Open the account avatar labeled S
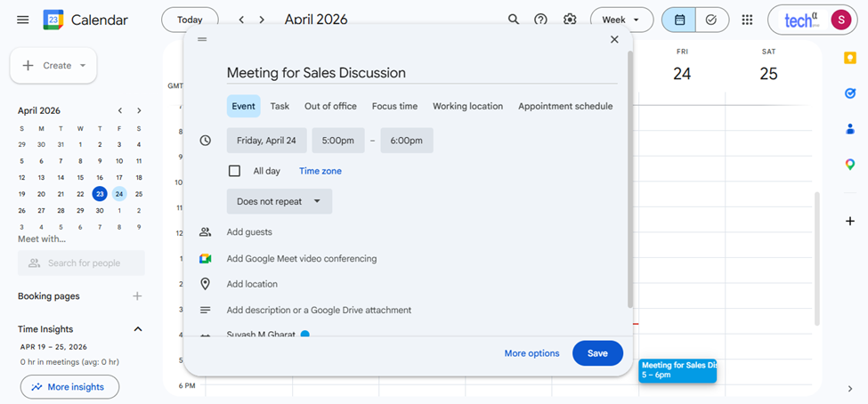The image size is (868, 404). 841,20
